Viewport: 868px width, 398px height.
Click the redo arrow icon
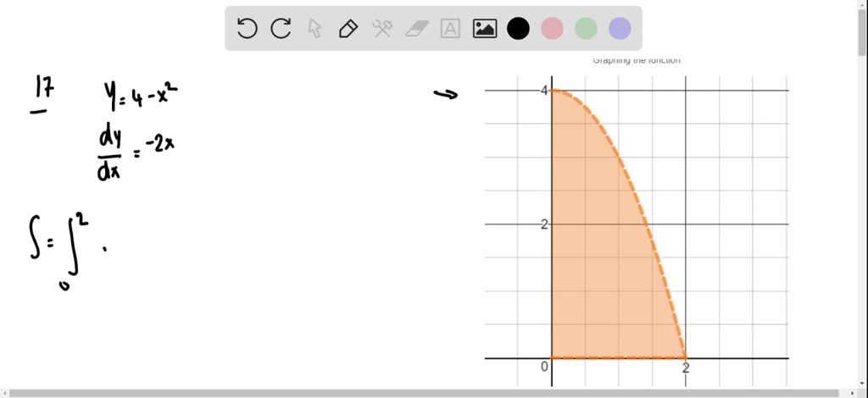[281, 28]
